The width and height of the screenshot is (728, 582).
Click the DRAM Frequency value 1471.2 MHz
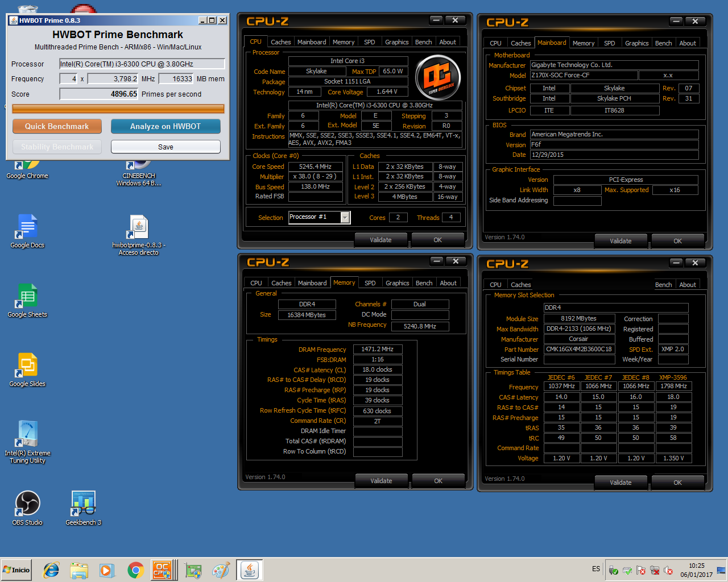[x=377, y=349]
